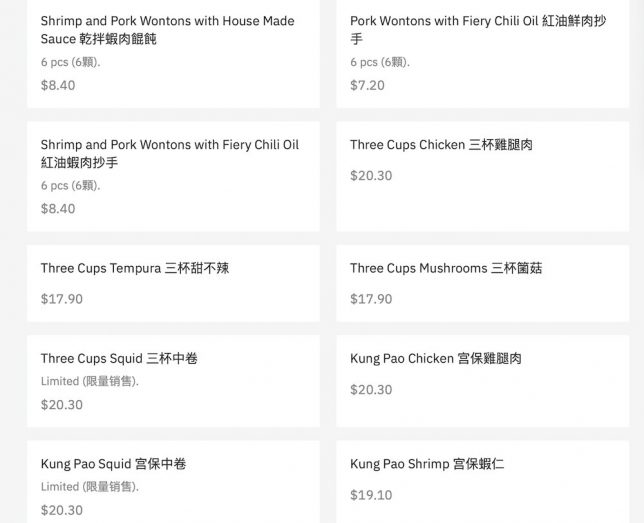
Task: Click the $7.20 price on Pork Wontons
Action: pos(367,85)
